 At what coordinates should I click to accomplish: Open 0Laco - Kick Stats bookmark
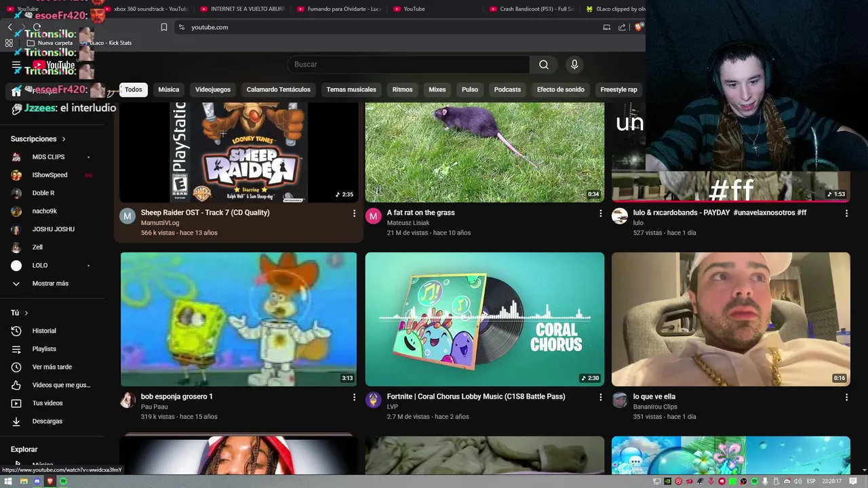(106, 43)
